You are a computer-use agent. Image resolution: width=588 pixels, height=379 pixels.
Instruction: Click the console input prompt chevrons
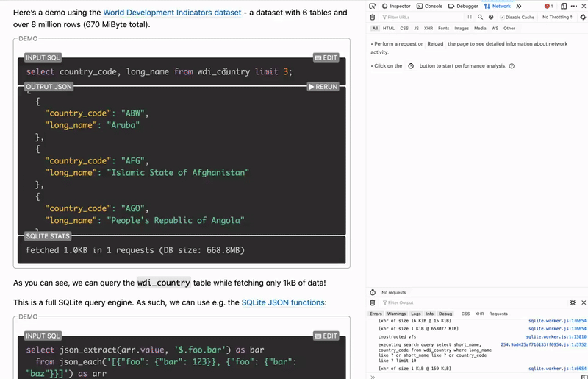tap(373, 376)
